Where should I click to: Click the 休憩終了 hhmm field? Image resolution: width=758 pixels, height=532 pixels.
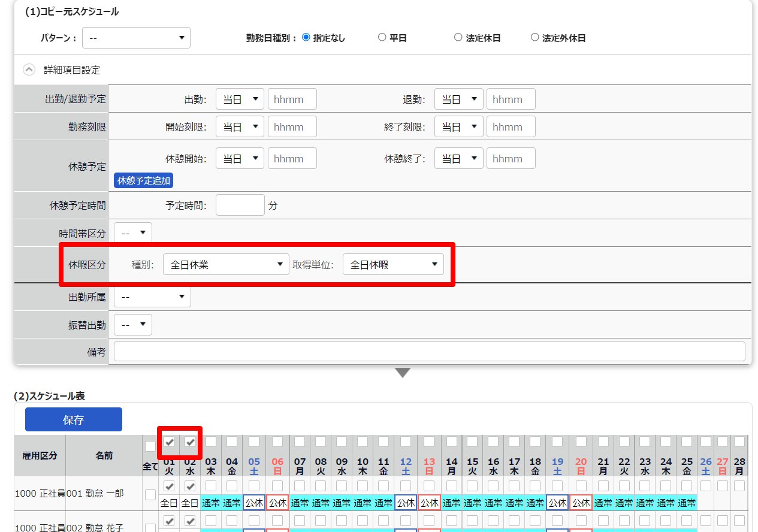coord(511,159)
